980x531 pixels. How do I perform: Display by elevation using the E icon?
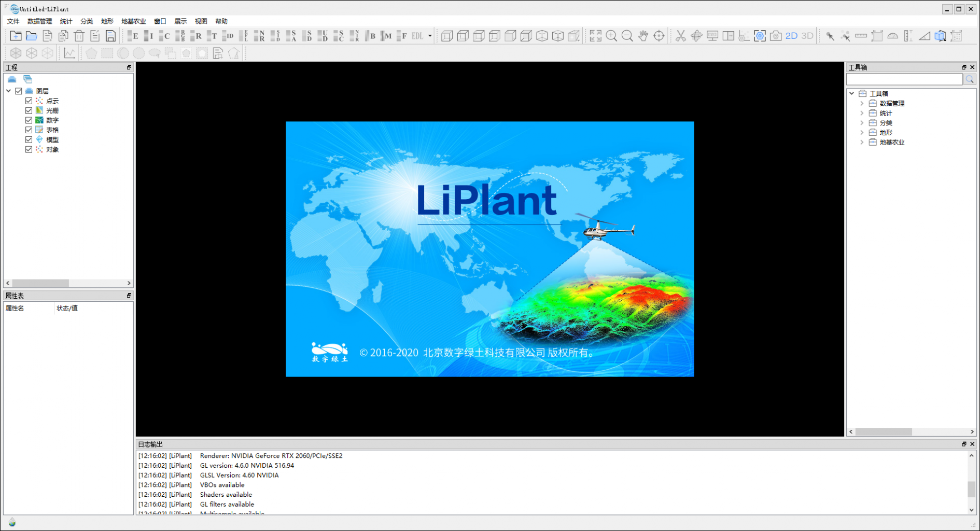[133, 36]
